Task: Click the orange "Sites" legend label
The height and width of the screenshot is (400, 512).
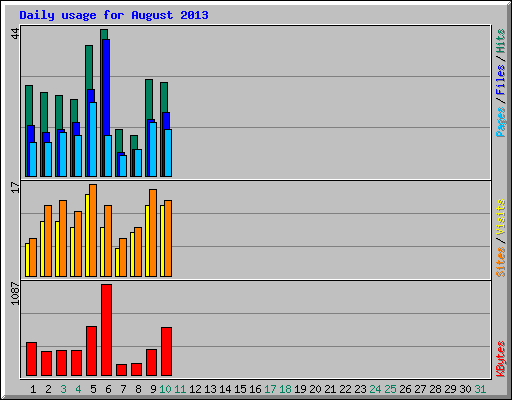Action: 500,262
